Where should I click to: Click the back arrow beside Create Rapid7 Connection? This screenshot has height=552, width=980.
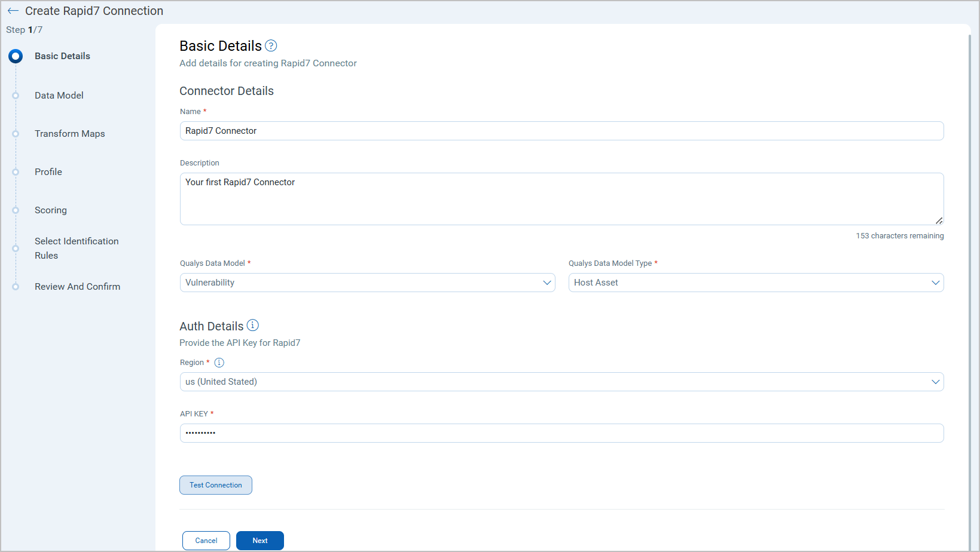(13, 11)
